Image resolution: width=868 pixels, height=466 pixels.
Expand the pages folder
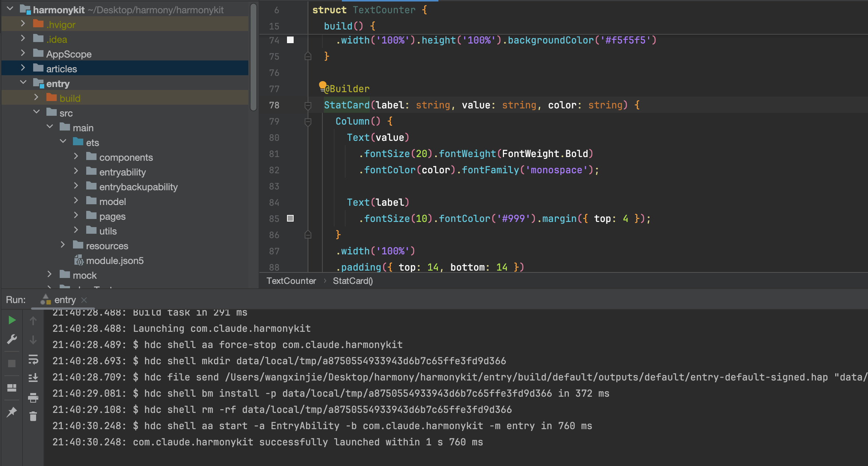pyautogui.click(x=76, y=215)
